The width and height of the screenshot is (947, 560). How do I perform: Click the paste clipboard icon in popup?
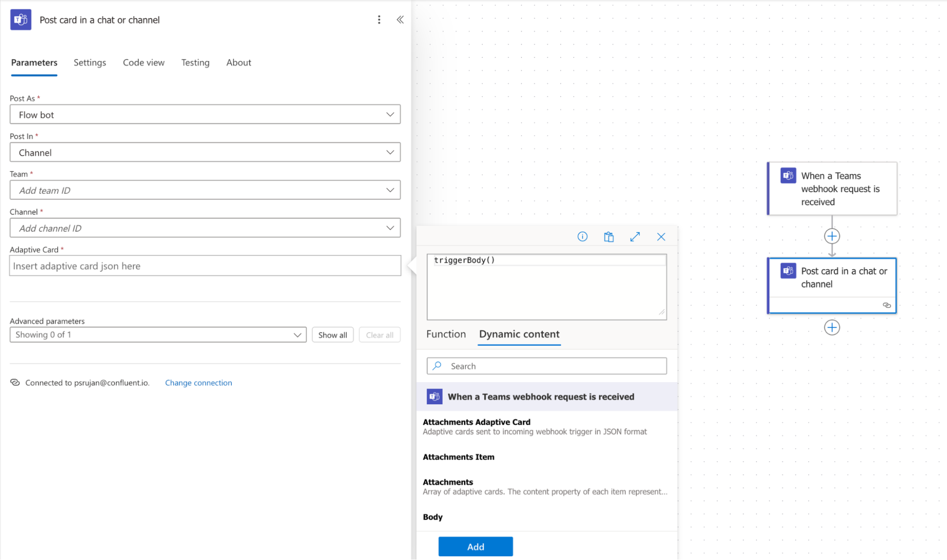click(x=609, y=237)
